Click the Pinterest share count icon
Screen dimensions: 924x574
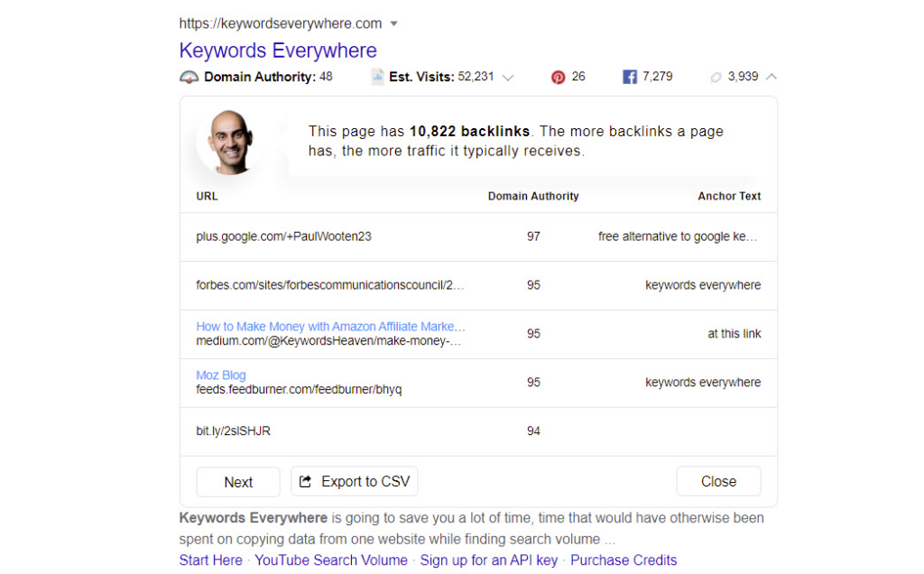pyautogui.click(x=560, y=77)
